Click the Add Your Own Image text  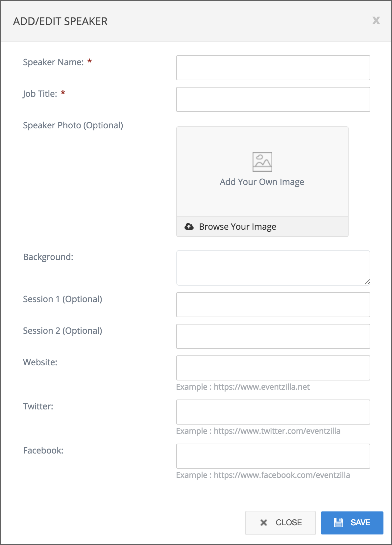click(x=262, y=182)
